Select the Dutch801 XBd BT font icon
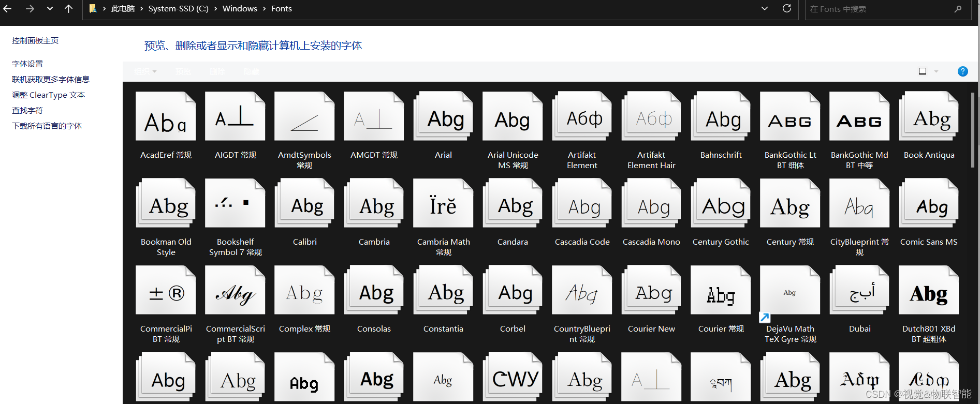The height and width of the screenshot is (404, 980). click(x=929, y=290)
